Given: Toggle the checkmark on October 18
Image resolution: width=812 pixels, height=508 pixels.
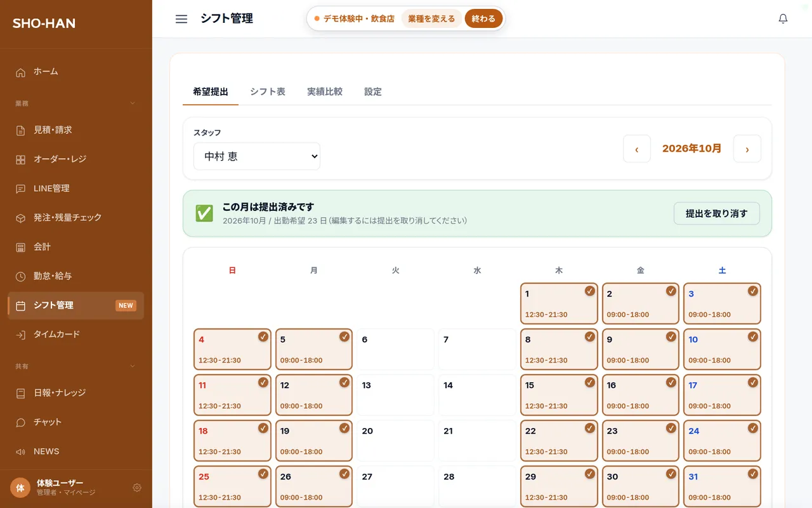Looking at the screenshot, I should (263, 428).
